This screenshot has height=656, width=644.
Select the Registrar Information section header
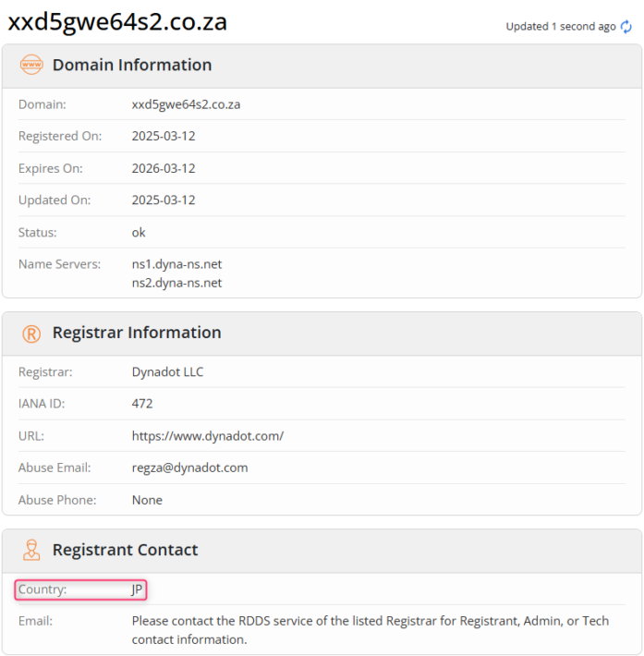pyautogui.click(x=137, y=334)
